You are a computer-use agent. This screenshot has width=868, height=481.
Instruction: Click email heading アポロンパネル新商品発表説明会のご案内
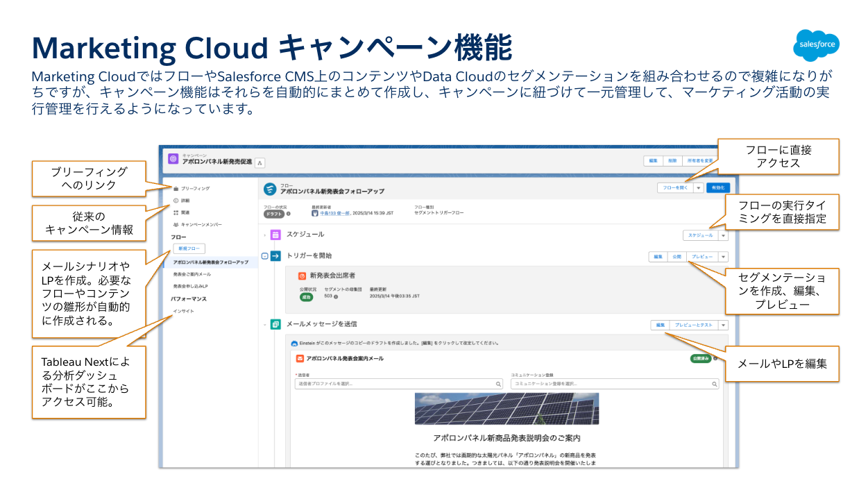(x=507, y=438)
